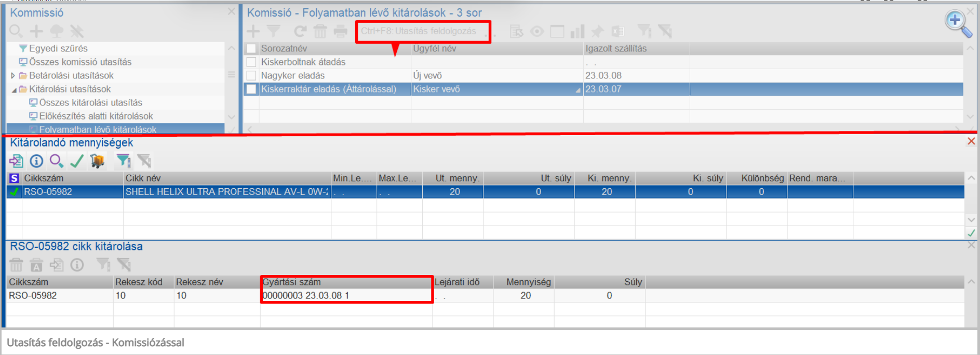The height and width of the screenshot is (355, 980).
Task: Click the up arrow on Kommissió tree scrollbar
Action: click(232, 48)
